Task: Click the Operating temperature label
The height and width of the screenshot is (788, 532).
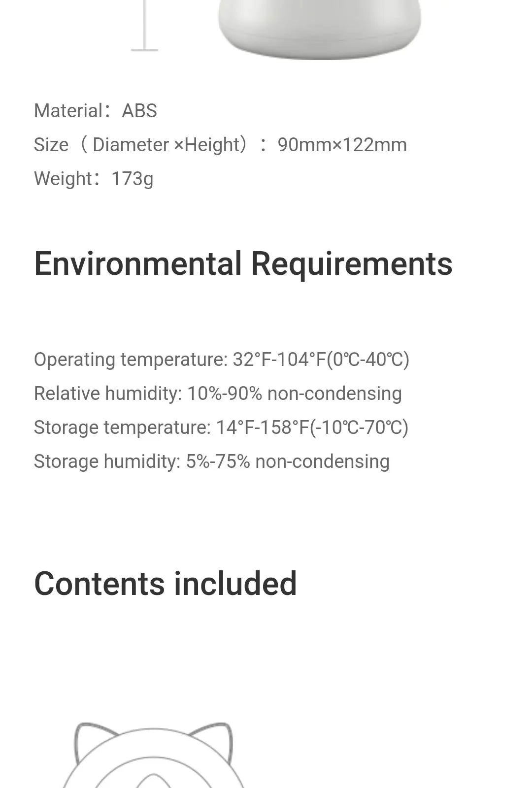Action: pyautogui.click(x=131, y=360)
